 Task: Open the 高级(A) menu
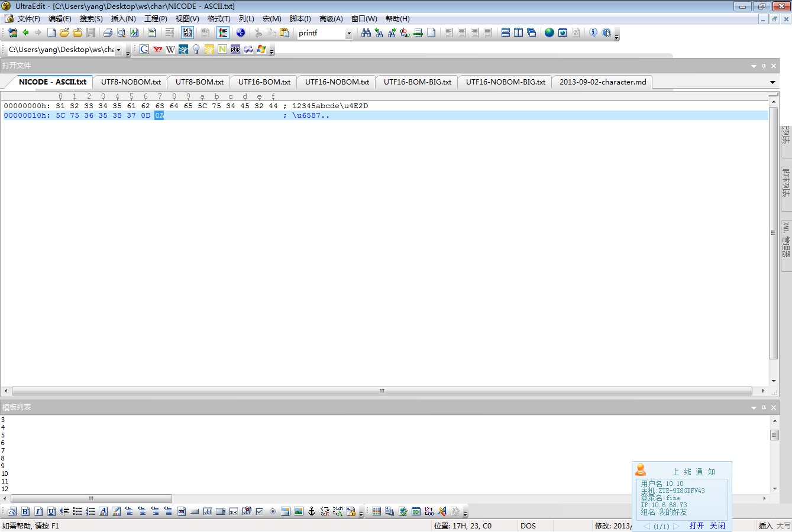click(x=331, y=19)
